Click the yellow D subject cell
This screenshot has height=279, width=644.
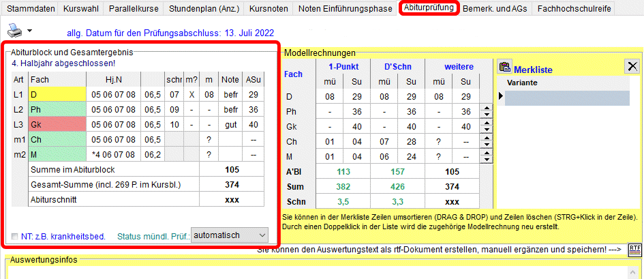tap(57, 94)
